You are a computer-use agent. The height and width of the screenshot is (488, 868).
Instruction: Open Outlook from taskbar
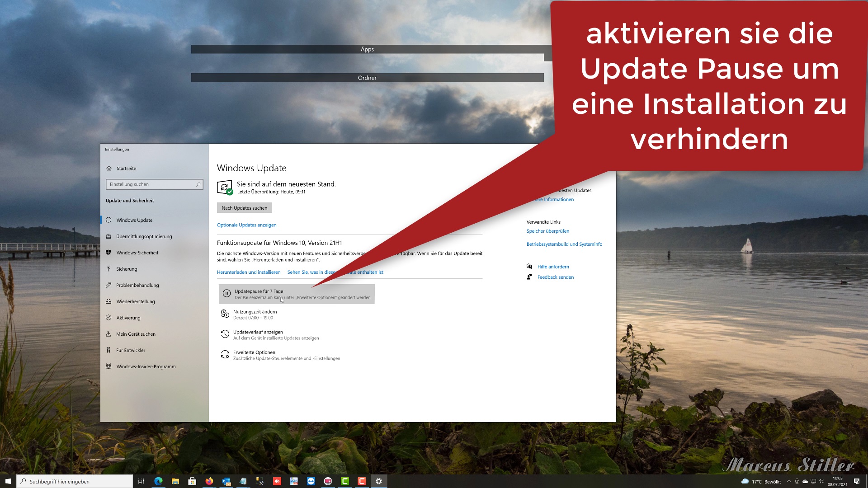click(226, 481)
